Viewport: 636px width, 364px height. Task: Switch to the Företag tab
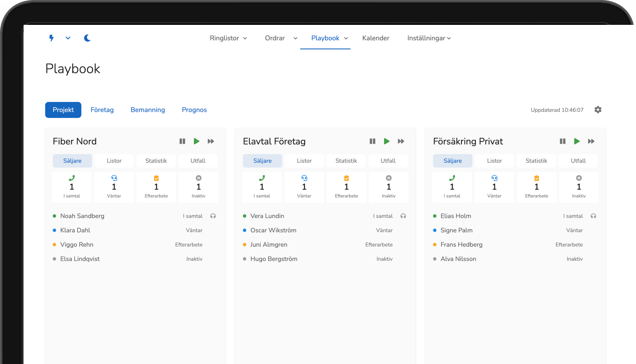pos(102,110)
